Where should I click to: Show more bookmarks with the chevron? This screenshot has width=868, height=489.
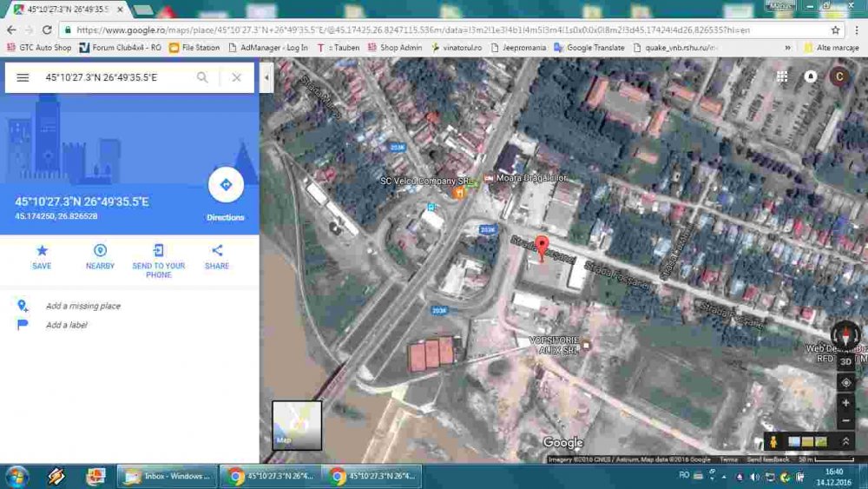788,48
